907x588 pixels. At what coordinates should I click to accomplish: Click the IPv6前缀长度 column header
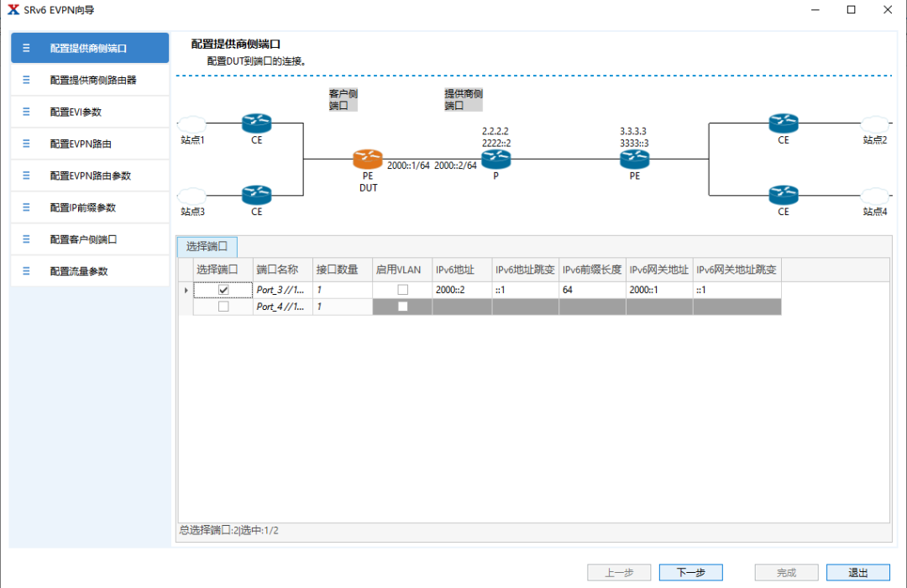click(592, 270)
